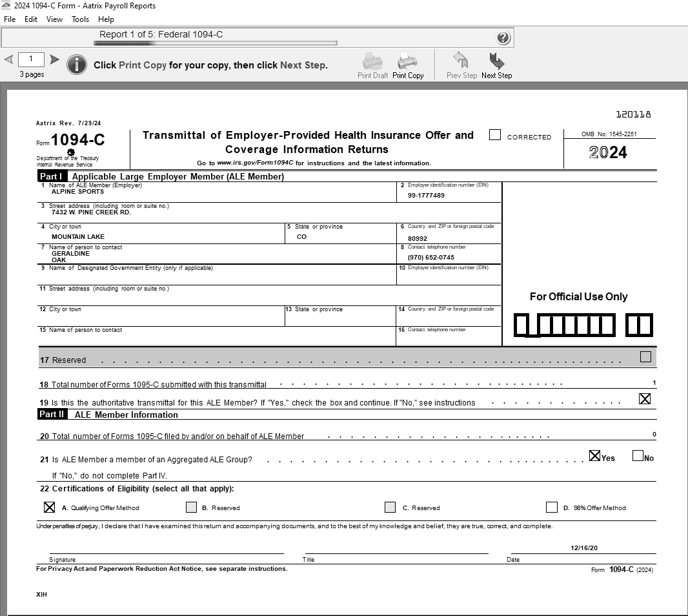This screenshot has width=688, height=616.
Task: Open the Edit menu
Action: (31, 19)
